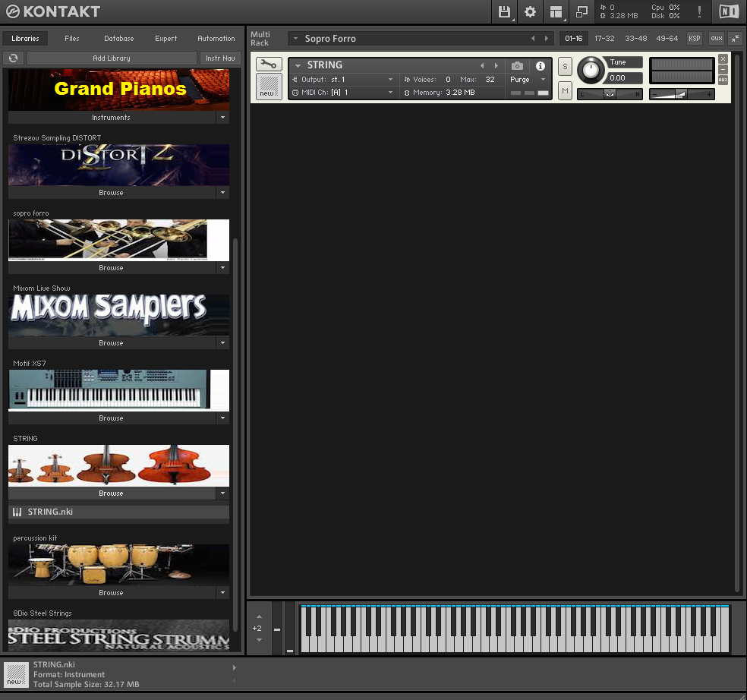
Task: Open Grand Pianos Instruments dropdown arrow
Action: click(x=222, y=117)
